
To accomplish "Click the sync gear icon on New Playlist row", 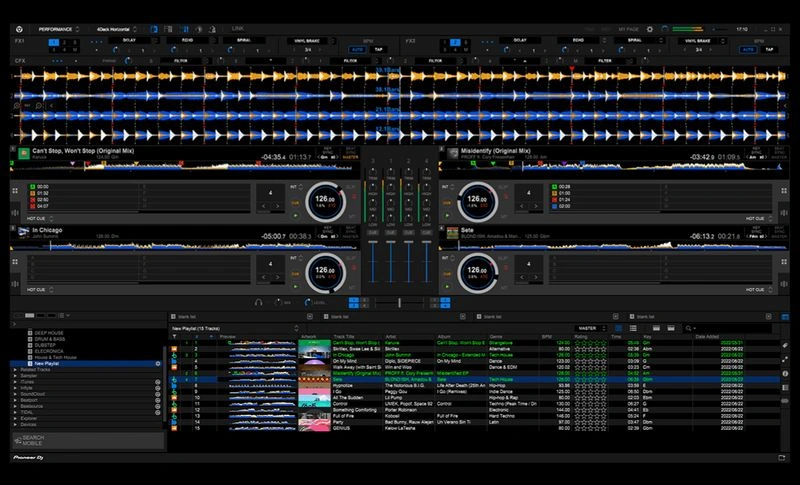I will pyautogui.click(x=158, y=364).
